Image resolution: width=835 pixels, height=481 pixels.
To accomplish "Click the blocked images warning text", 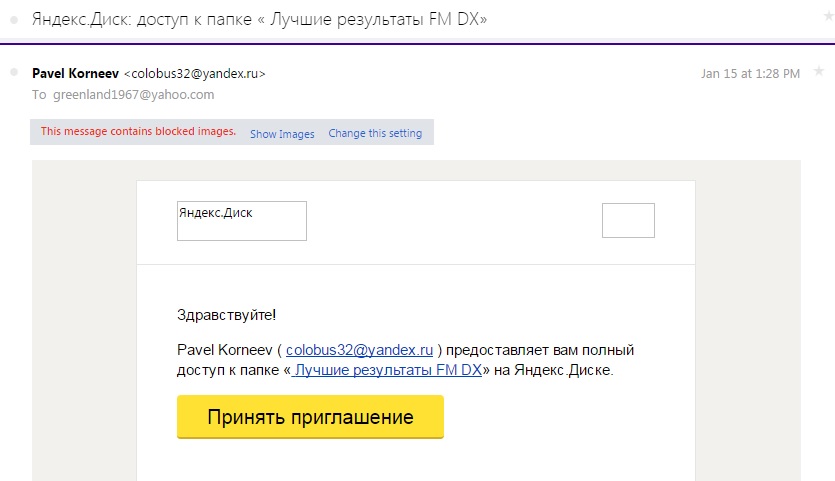I will tap(138, 131).
